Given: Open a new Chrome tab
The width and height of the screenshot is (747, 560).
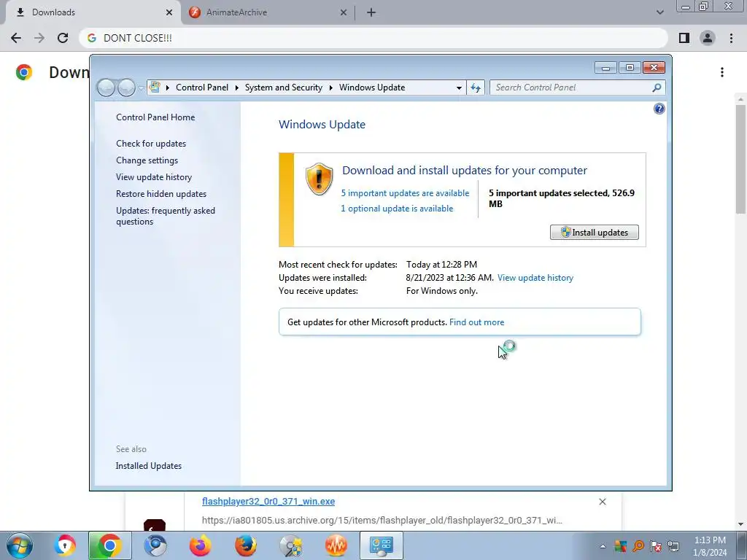Looking at the screenshot, I should (371, 12).
